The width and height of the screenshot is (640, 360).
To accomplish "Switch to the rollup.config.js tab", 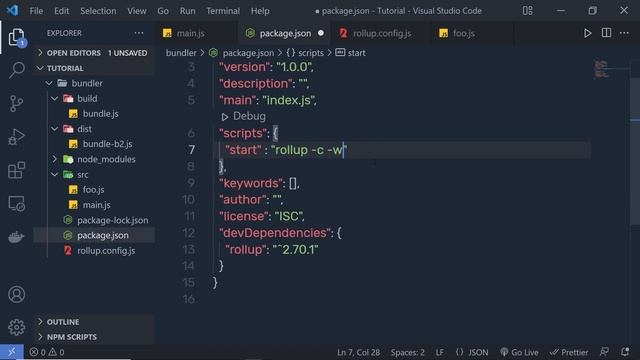I will pyautogui.click(x=382, y=33).
